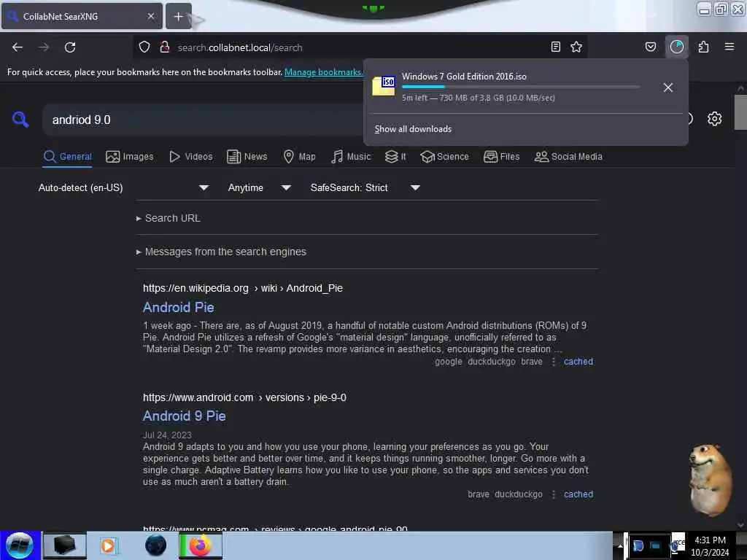This screenshot has width=747, height=560.
Task: Open the media player taskbar icon
Action: [108, 545]
